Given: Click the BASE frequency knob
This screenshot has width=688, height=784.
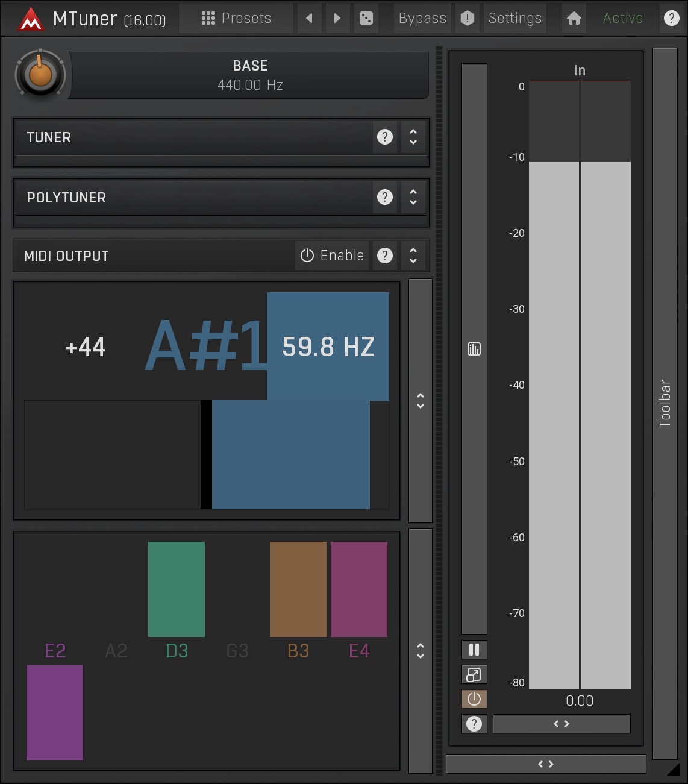Looking at the screenshot, I should click(40, 74).
